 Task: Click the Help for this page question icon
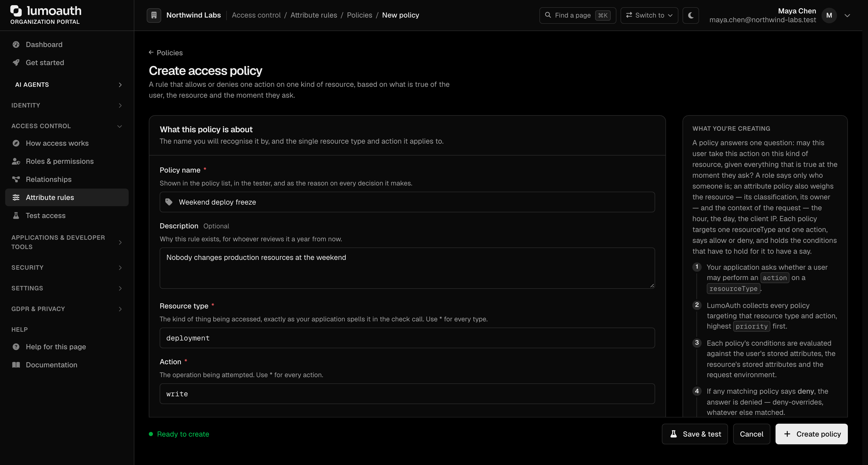click(16, 347)
